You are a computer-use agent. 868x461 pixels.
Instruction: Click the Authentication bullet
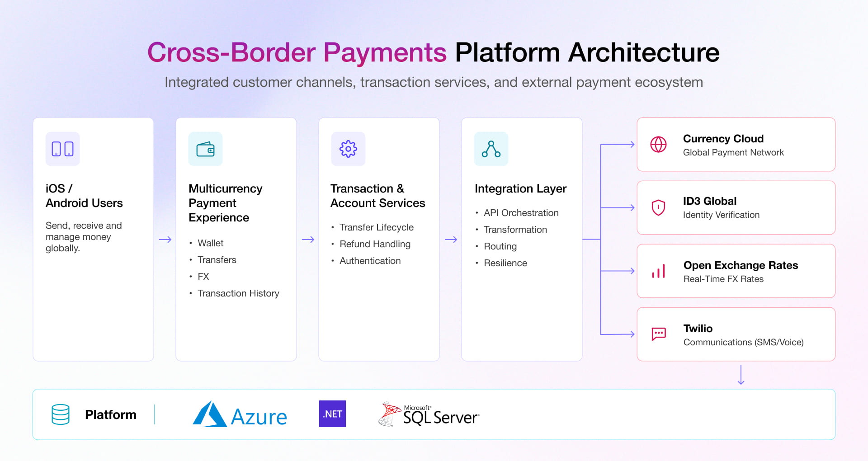(x=370, y=261)
